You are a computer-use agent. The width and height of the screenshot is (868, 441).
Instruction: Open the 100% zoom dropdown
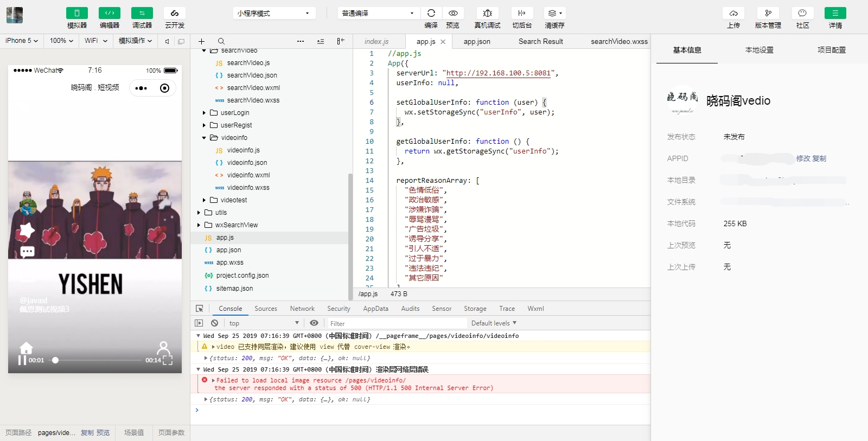[61, 41]
